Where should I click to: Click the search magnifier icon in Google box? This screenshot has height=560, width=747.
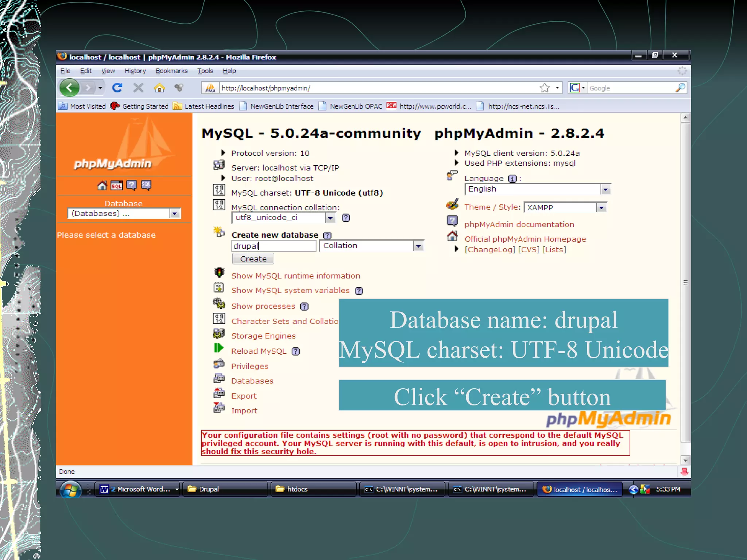(x=680, y=88)
